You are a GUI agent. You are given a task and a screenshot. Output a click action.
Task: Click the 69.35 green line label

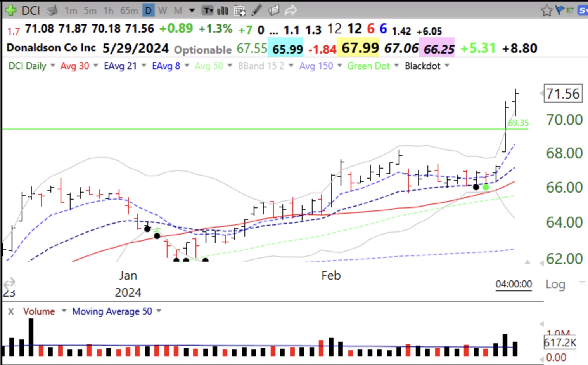click(519, 123)
